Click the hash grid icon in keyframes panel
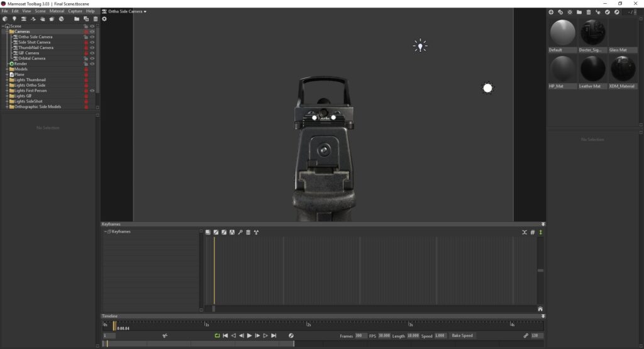Image resolution: width=644 pixels, height=349 pixels. 533,233
